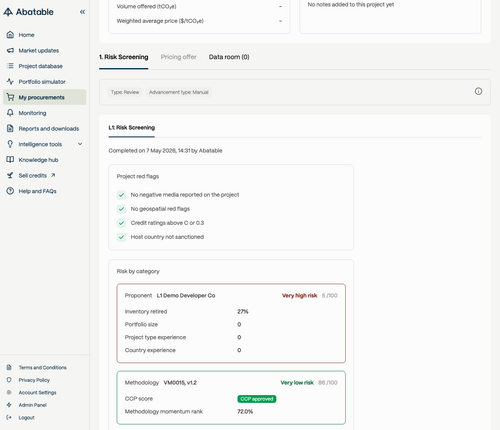The height and width of the screenshot is (430, 500).
Task: Click the info icon in Type Review bar
Action: [478, 91]
